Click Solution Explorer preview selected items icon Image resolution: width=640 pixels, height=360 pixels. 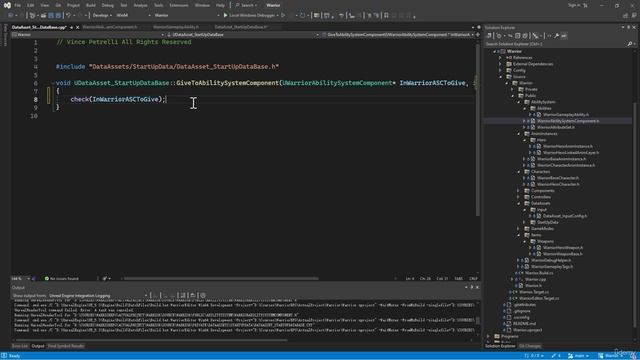564,36
